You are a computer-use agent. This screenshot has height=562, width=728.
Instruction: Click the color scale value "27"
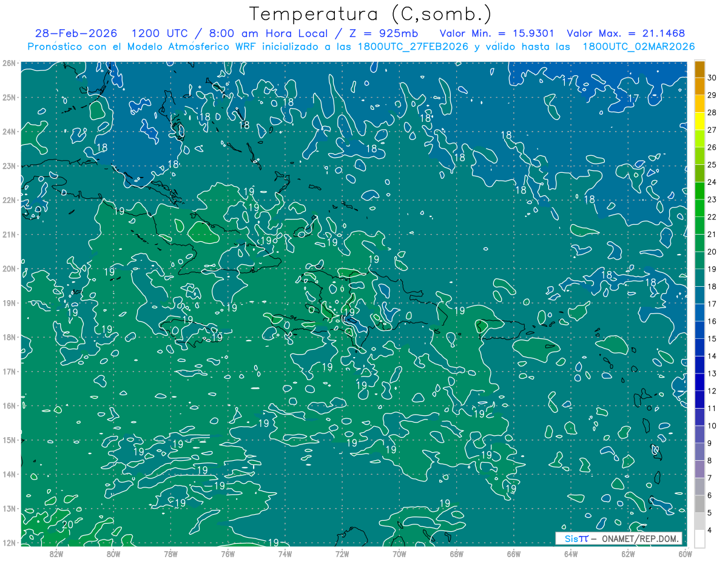[x=712, y=130]
